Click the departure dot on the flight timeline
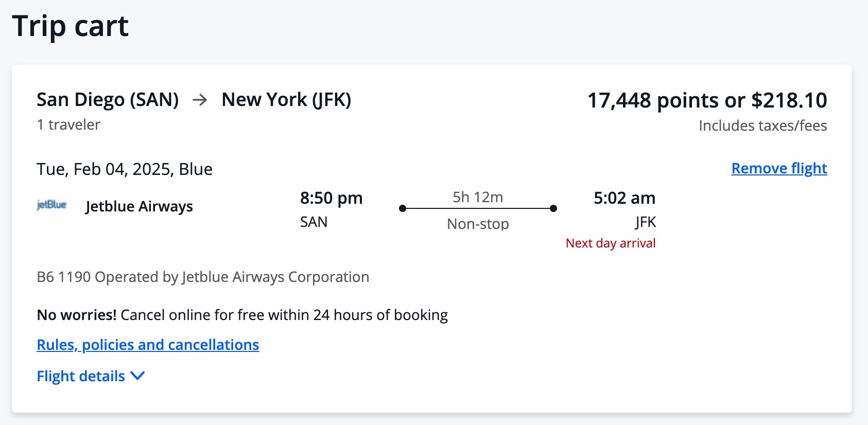Image resolution: width=868 pixels, height=425 pixels. [403, 208]
